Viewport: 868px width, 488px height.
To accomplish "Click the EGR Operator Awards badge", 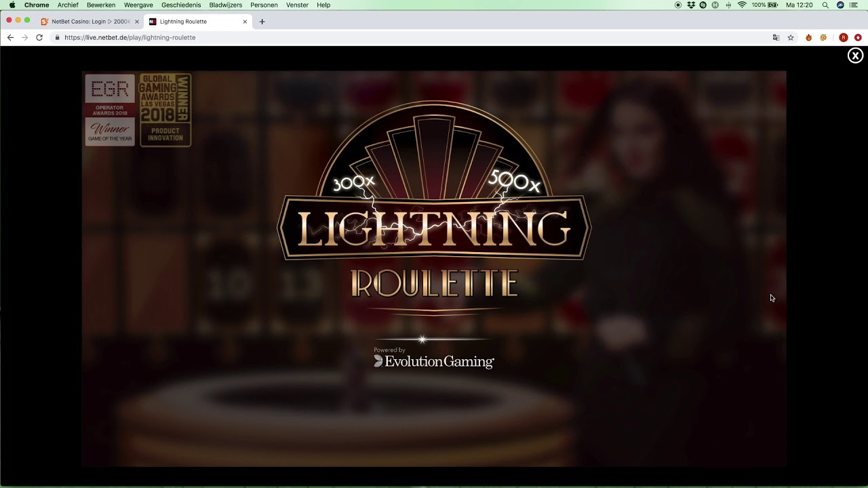I will (110, 110).
